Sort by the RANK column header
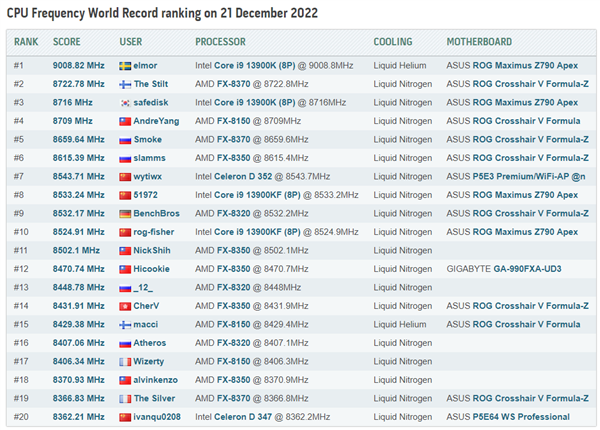The height and width of the screenshot is (430, 600). click(26, 42)
